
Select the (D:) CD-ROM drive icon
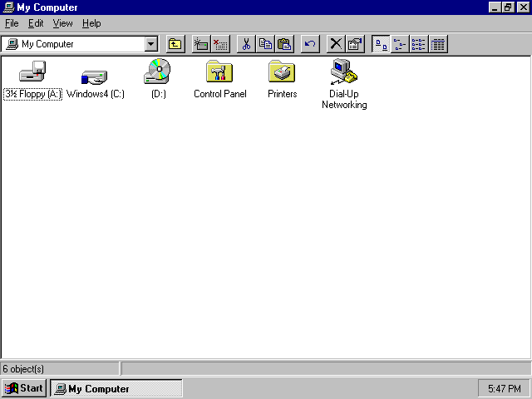157,71
